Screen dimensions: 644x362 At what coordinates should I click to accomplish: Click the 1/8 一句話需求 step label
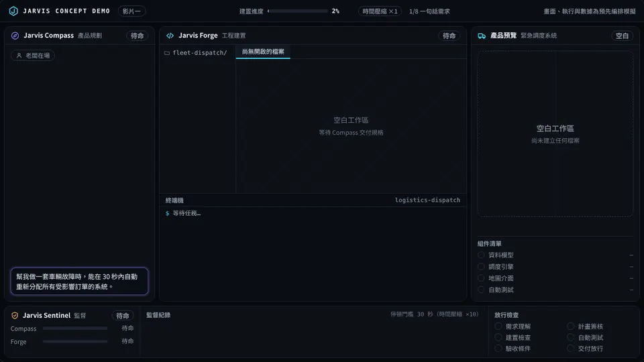(x=429, y=11)
